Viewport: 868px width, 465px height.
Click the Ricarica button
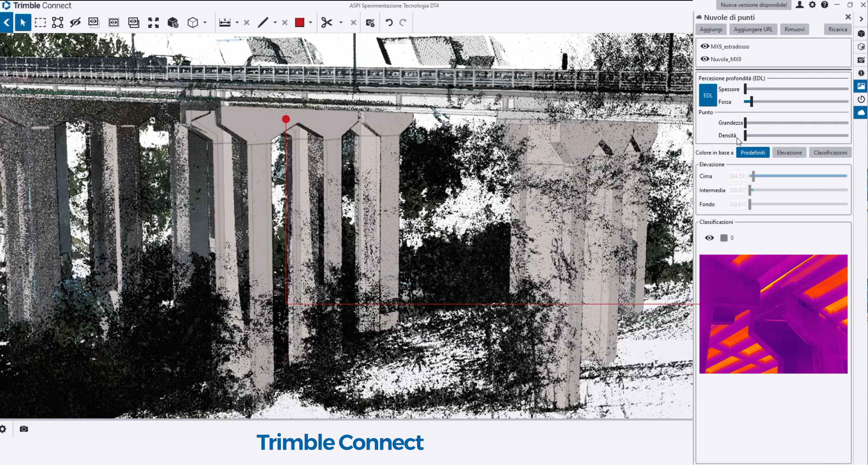pyautogui.click(x=837, y=29)
